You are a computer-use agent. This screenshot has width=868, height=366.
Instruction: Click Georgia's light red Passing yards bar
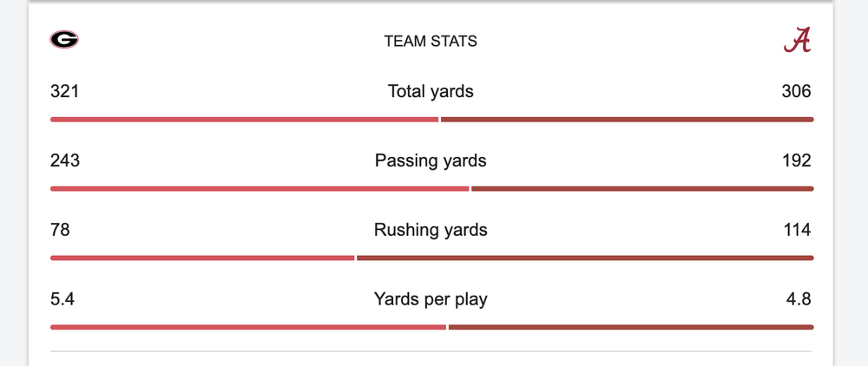260,188
